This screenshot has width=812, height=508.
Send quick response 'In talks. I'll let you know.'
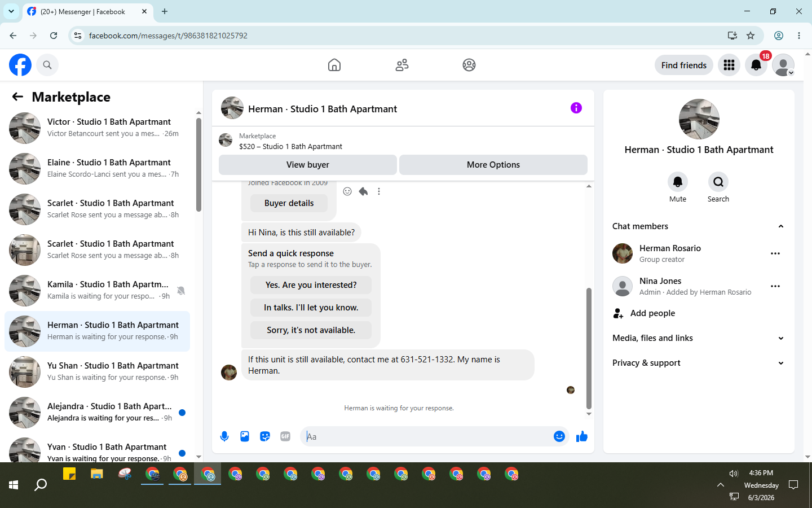tap(311, 308)
